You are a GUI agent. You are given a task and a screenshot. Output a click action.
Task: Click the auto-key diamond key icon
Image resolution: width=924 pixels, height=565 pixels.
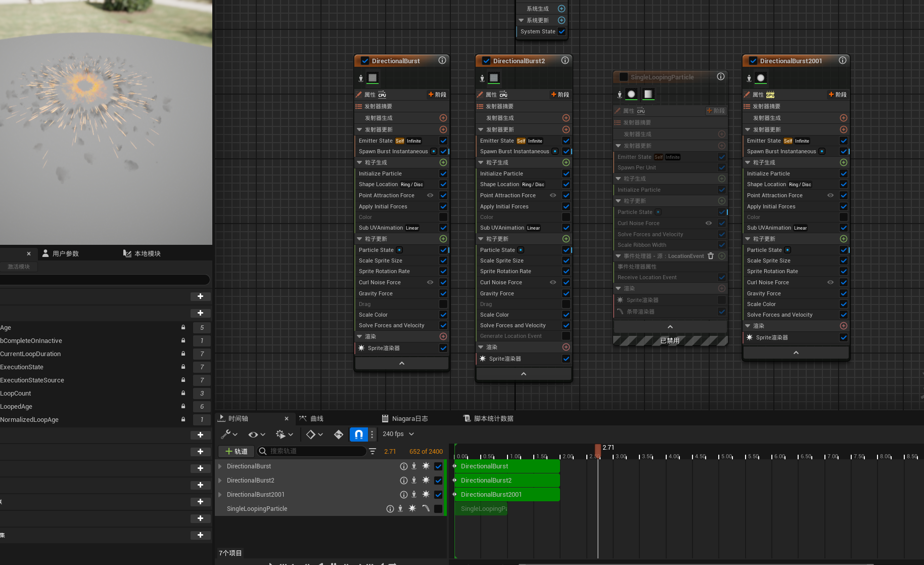[x=339, y=434]
